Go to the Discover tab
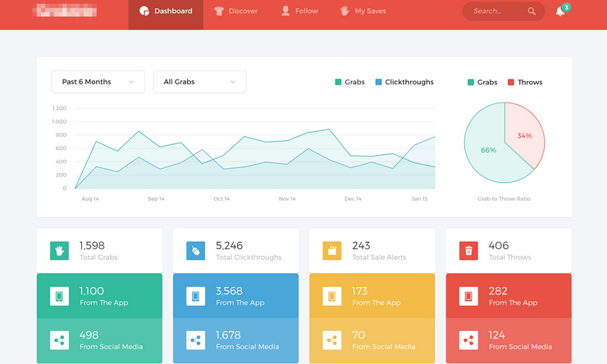 235,11
